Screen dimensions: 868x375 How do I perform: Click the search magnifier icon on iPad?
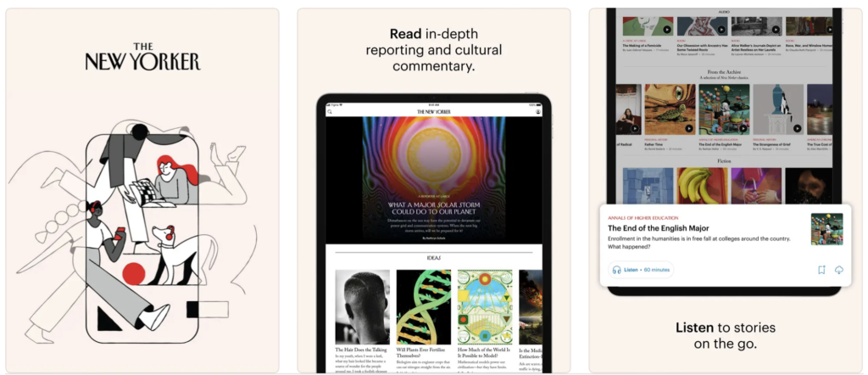[330, 112]
